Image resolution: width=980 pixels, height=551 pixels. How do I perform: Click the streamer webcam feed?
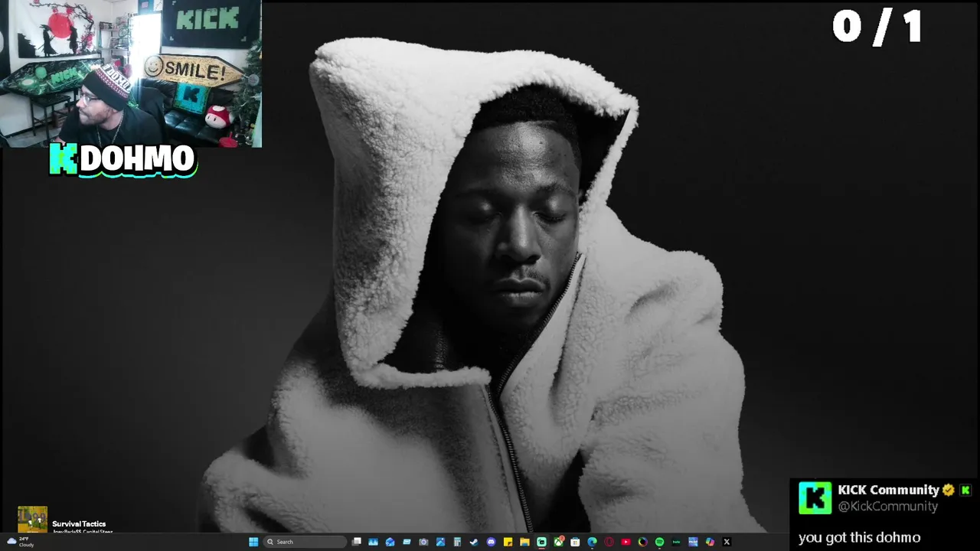pos(131,73)
